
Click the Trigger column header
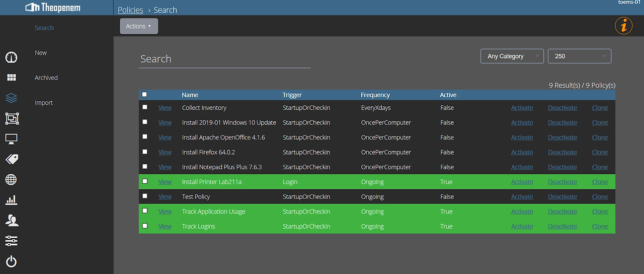coord(292,95)
